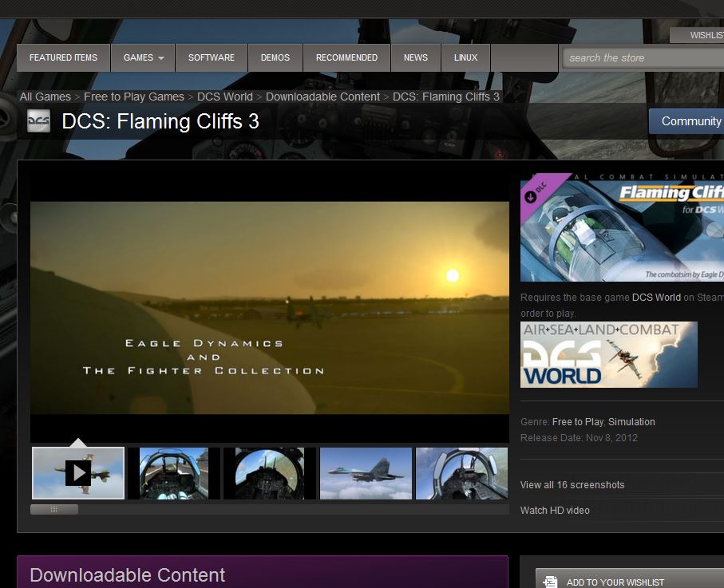Select the last cockpit canopy thumbnail

[x=461, y=473]
